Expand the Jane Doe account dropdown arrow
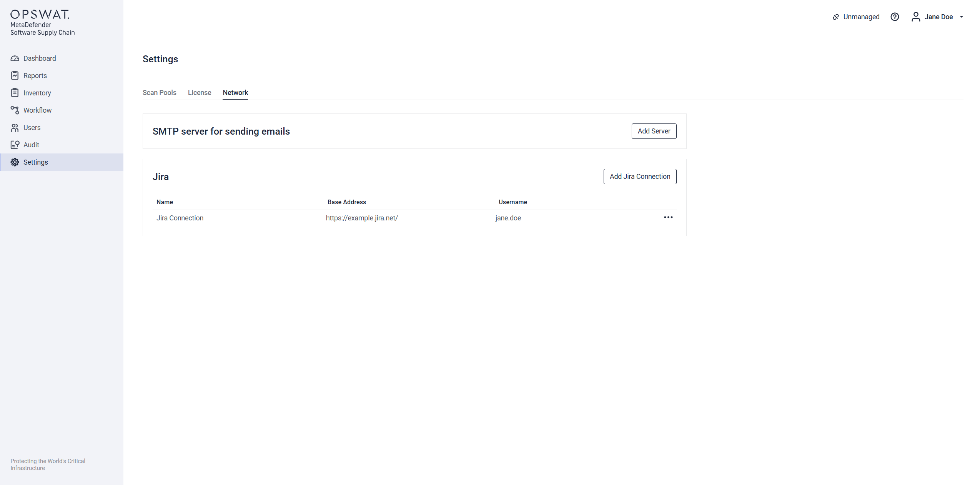The width and height of the screenshot is (980, 485). pos(962,17)
